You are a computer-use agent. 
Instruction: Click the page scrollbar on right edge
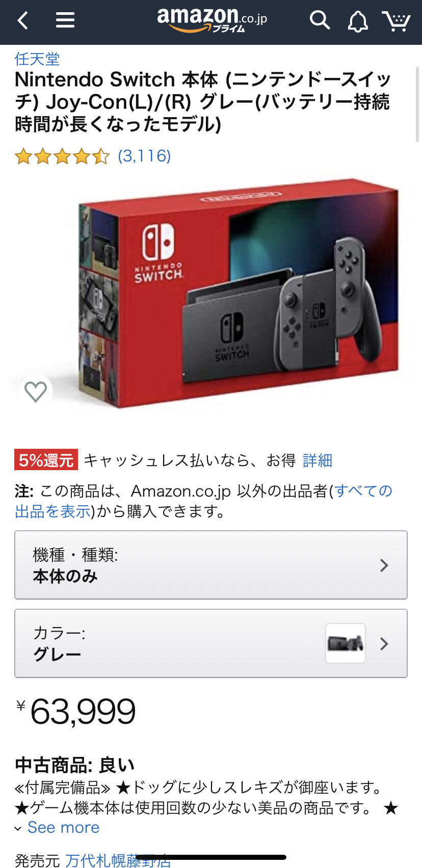coord(418,104)
